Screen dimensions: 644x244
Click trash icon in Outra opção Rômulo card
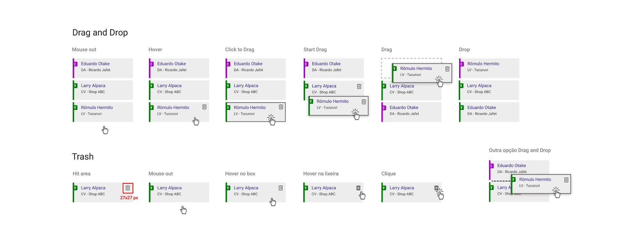[x=566, y=180]
